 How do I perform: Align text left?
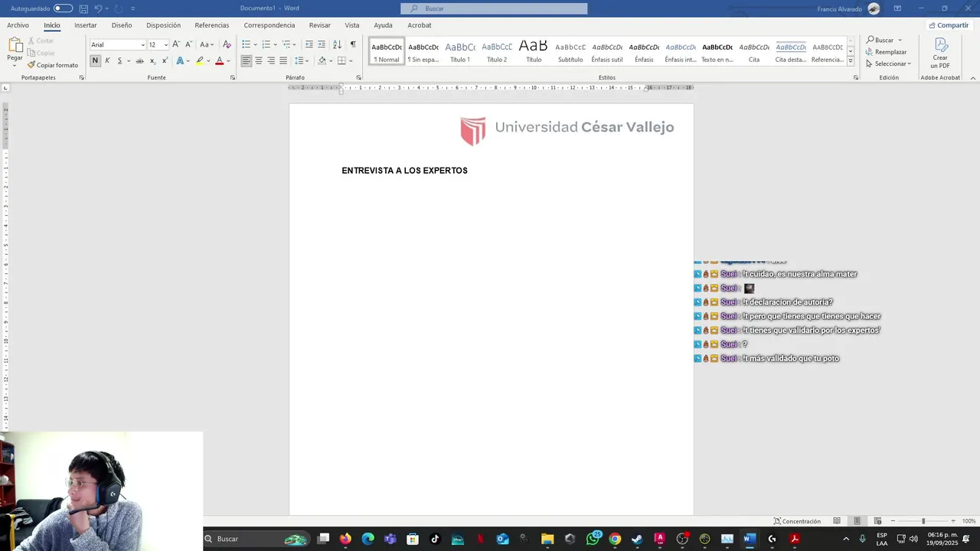[x=247, y=60]
